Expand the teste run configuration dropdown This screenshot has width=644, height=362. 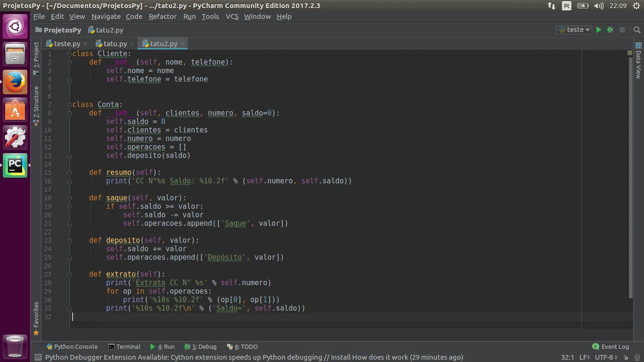pyautogui.click(x=574, y=30)
